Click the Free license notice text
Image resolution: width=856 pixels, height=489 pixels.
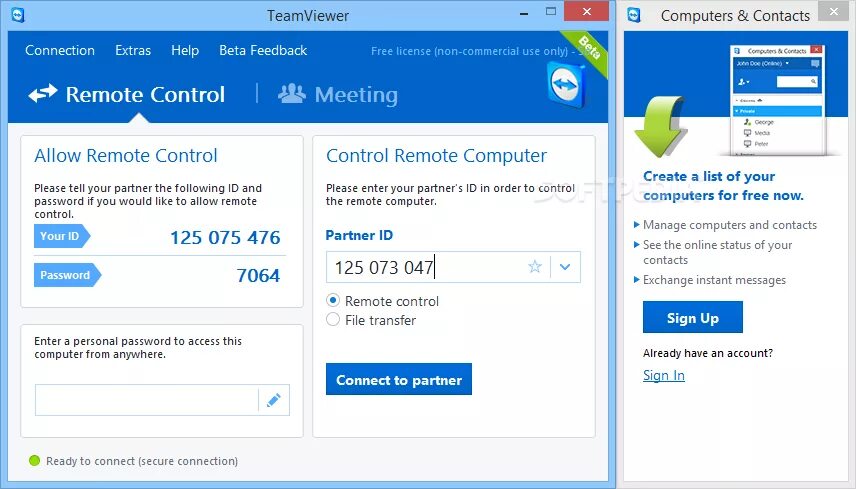point(475,51)
